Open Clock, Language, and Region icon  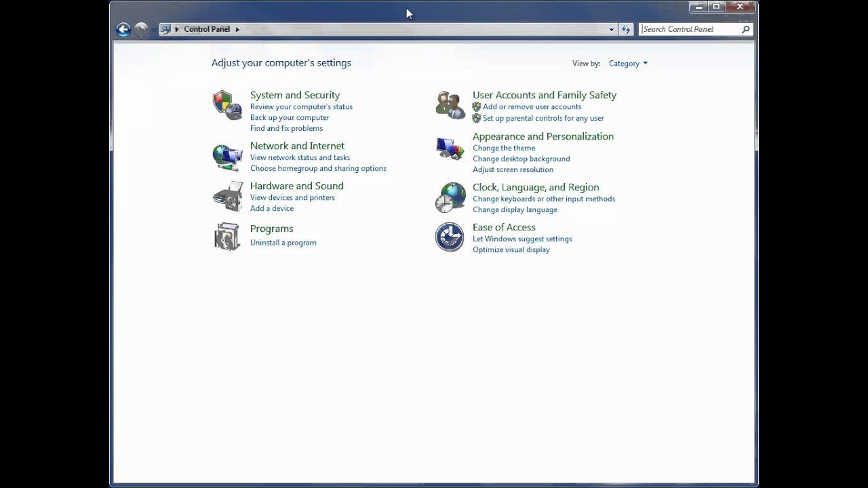tap(450, 197)
